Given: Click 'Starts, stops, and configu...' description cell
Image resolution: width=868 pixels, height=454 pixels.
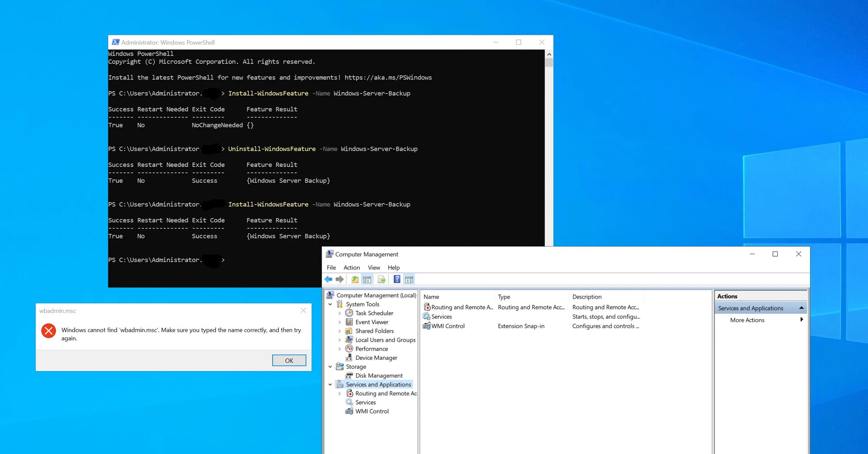Looking at the screenshot, I should (x=606, y=317).
